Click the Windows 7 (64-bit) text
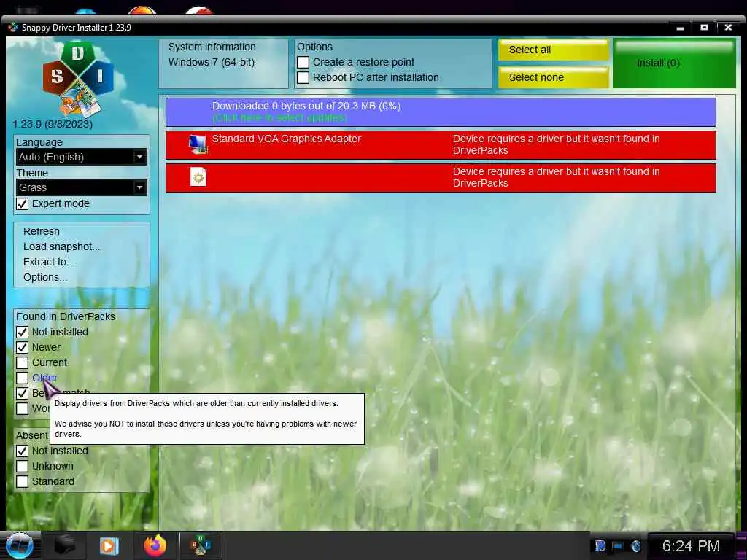Viewport: 747px width, 560px height. 212,63
